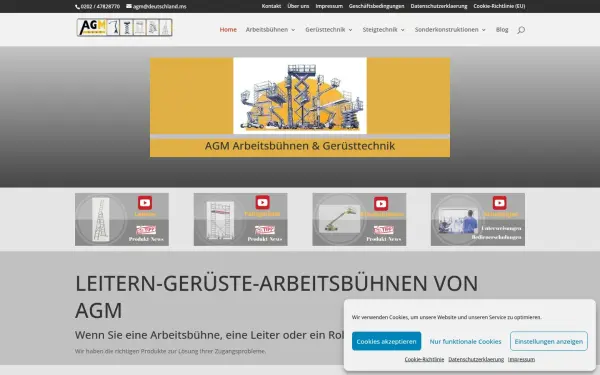
Task: Click Einstellungen anzeigen button
Action: 549,341
